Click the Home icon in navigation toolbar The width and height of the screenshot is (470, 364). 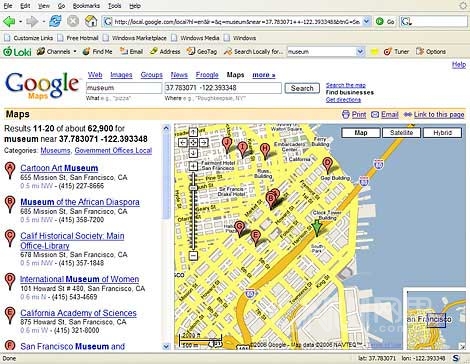91,22
